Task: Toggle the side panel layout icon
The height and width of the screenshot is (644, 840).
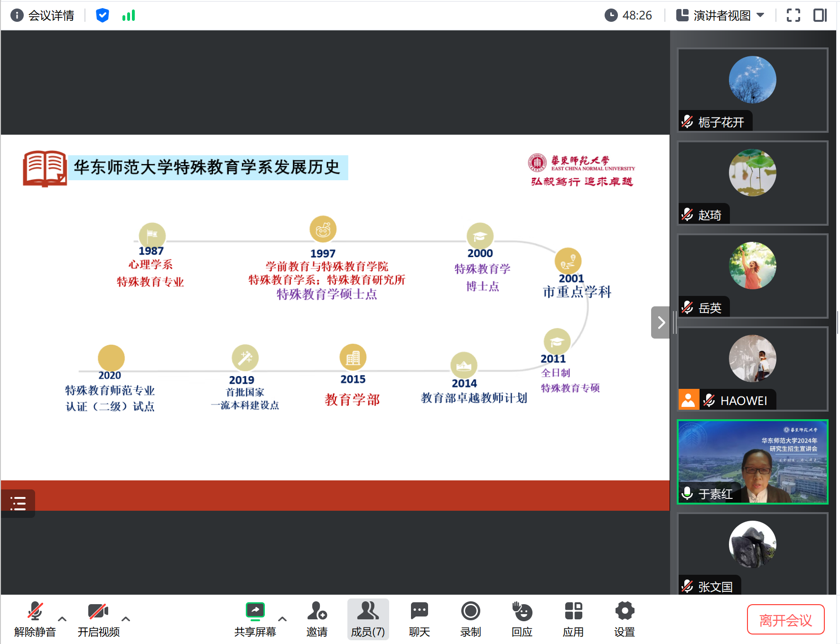Action: point(820,16)
